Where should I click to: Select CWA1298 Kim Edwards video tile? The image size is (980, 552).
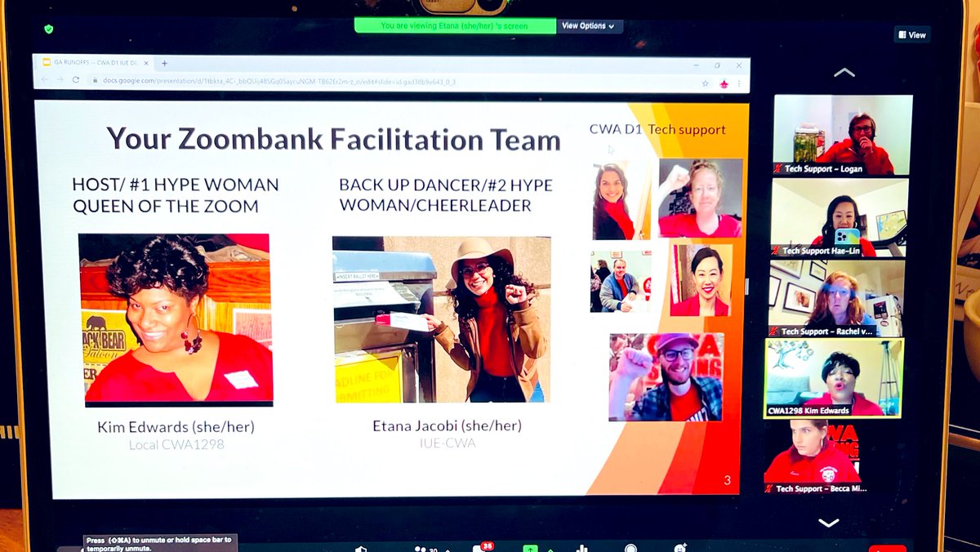tap(833, 379)
